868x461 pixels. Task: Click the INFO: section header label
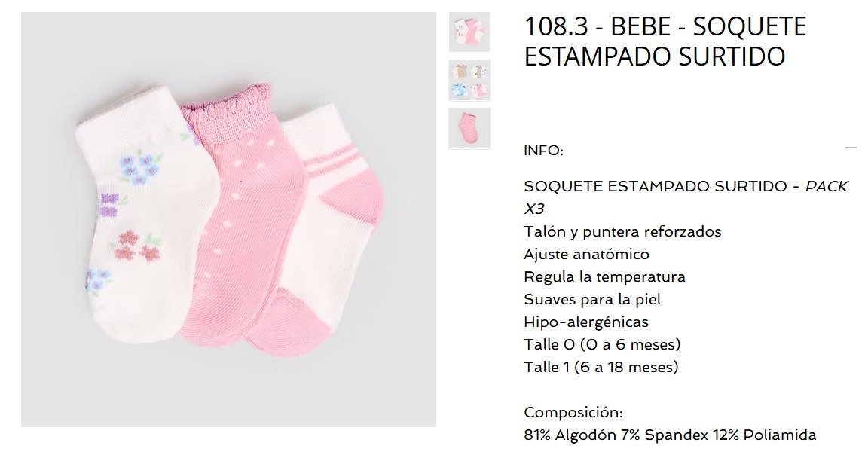pyautogui.click(x=543, y=151)
